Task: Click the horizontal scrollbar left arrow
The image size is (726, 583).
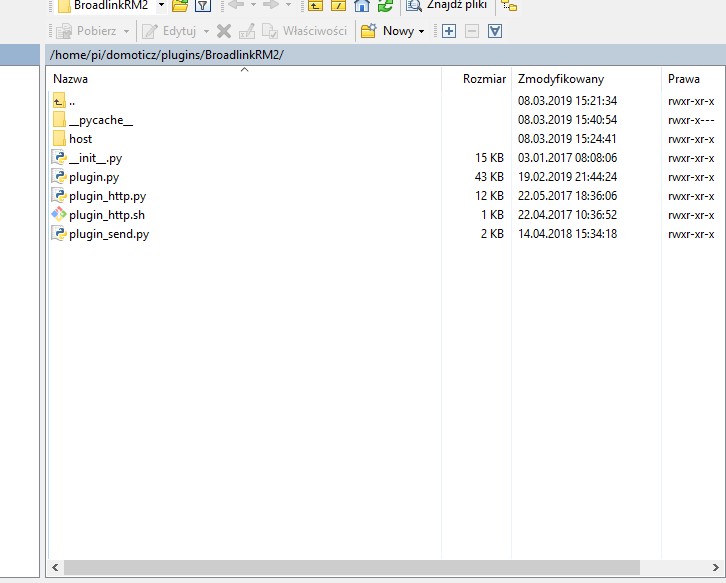Action: tap(56, 567)
